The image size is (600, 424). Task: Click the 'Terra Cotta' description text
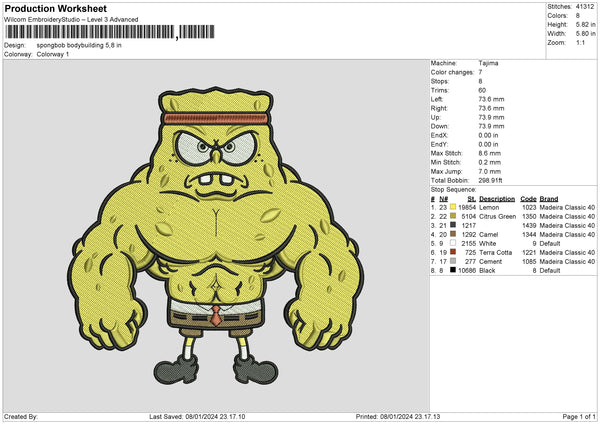tap(496, 253)
